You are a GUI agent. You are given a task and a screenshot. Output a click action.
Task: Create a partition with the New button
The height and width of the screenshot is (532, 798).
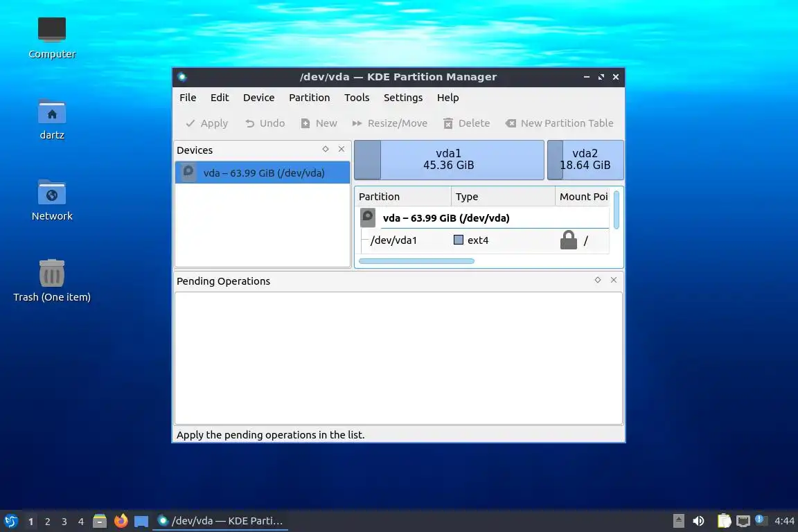[x=319, y=123]
